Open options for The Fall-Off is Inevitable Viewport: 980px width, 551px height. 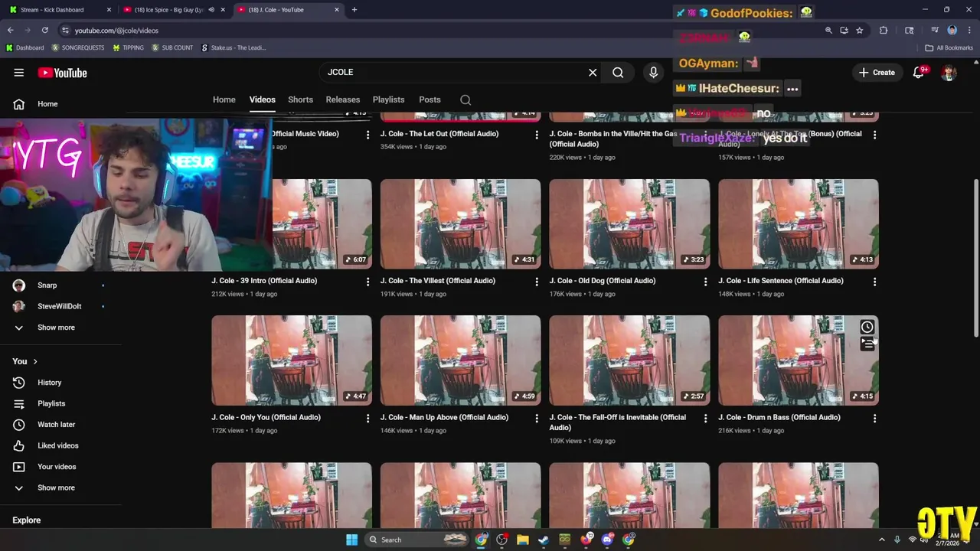[x=705, y=419]
